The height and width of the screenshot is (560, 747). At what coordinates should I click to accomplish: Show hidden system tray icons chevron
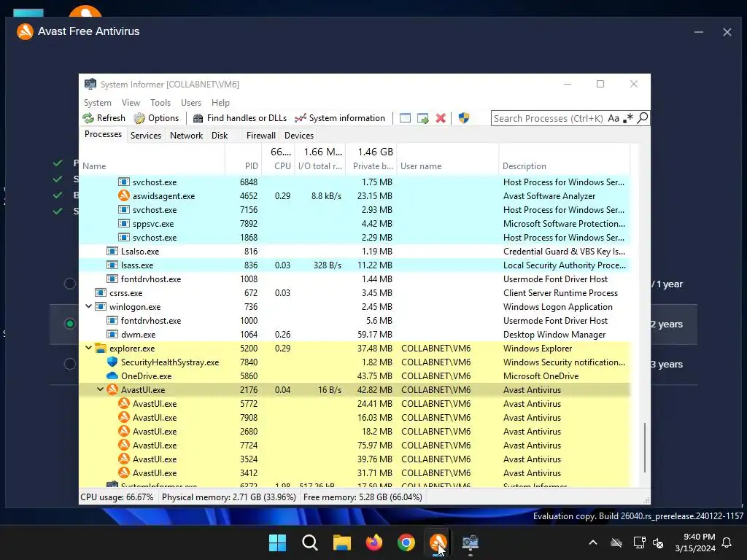pyautogui.click(x=593, y=542)
